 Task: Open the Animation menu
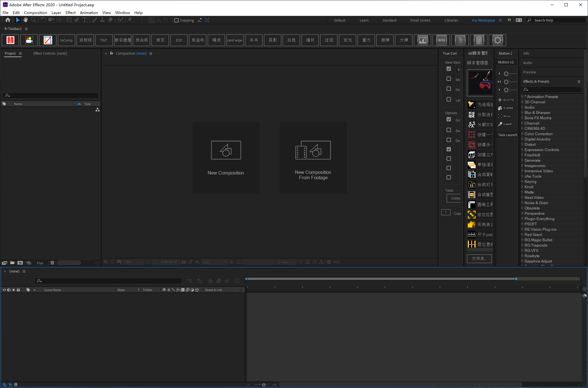click(x=89, y=13)
